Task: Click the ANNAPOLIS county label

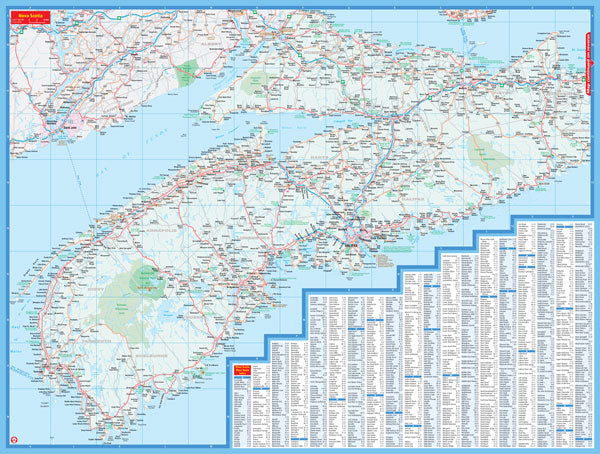Action: coord(160,231)
